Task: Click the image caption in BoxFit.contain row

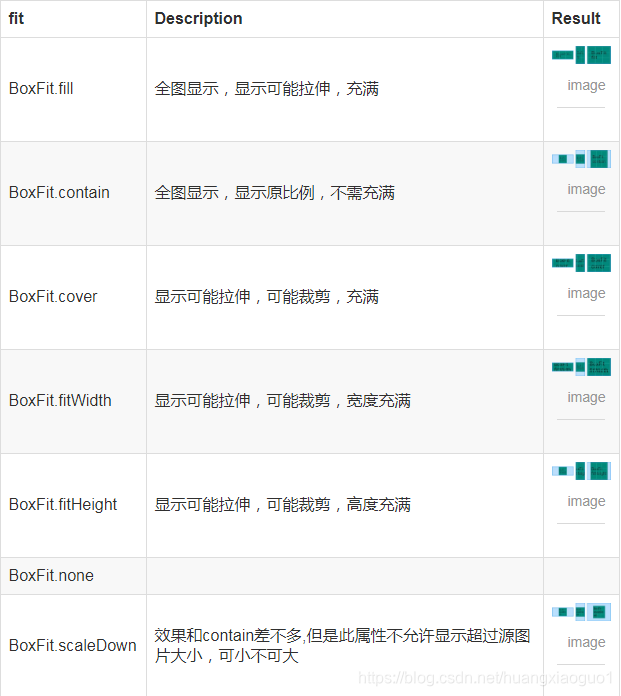Action: click(586, 189)
